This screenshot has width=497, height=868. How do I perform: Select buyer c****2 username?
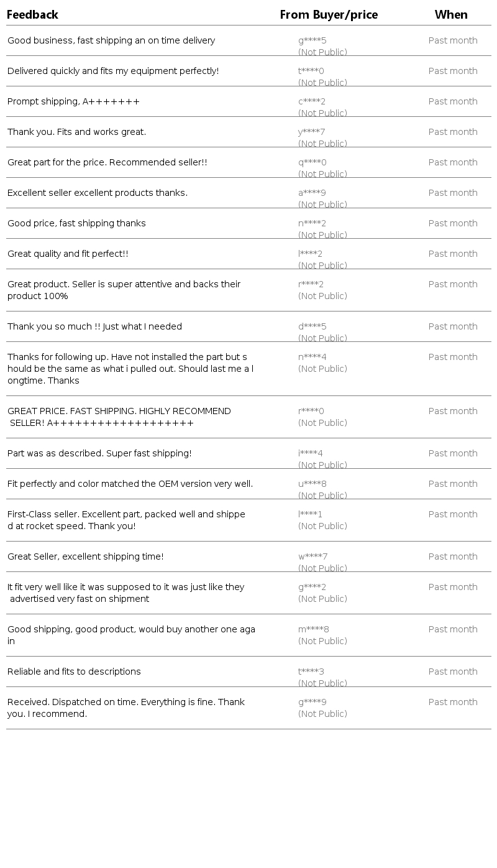pyautogui.click(x=312, y=102)
